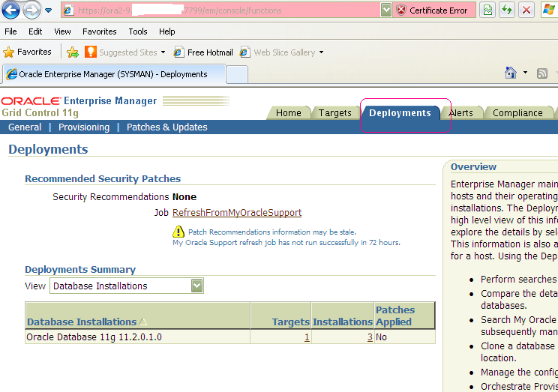The height and width of the screenshot is (392, 558).
Task: Click the Overview panel heading
Action: coord(473,167)
